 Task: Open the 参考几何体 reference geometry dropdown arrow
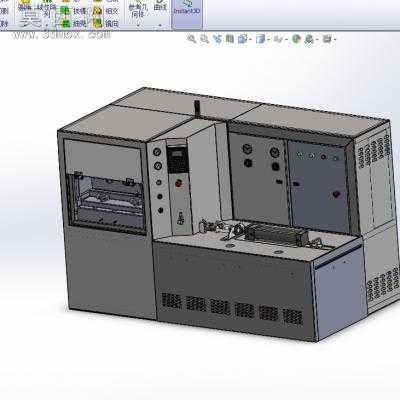coord(138,24)
